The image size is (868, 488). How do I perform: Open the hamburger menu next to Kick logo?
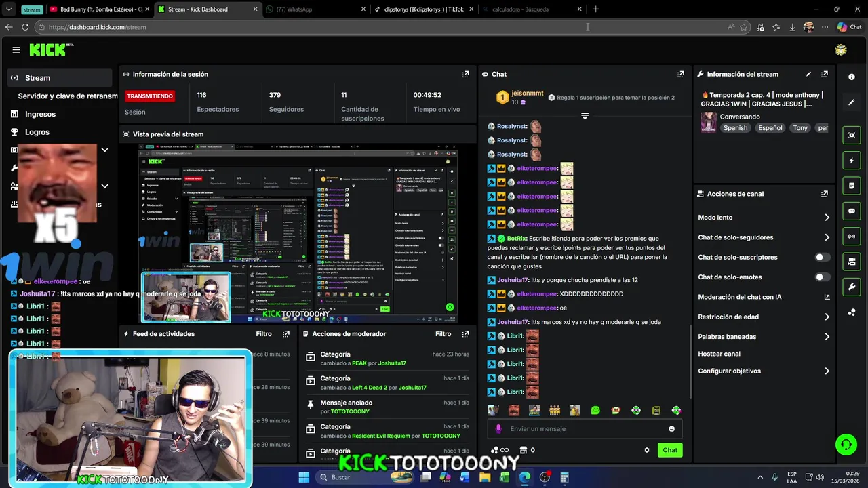(x=16, y=49)
